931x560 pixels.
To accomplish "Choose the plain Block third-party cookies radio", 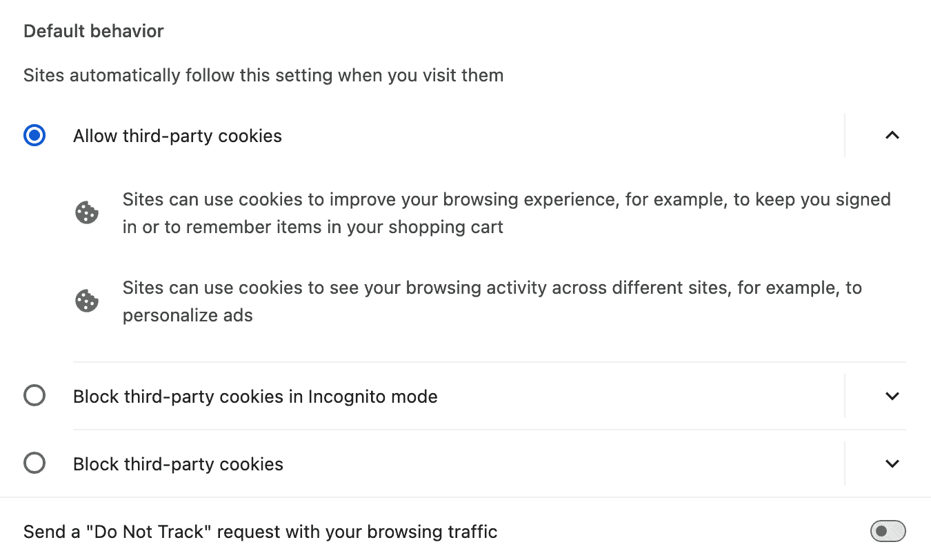I will coord(34,463).
